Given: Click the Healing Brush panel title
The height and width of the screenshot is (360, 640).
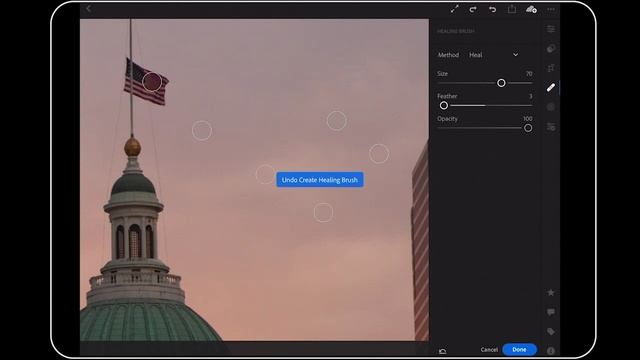Looking at the screenshot, I should (x=456, y=31).
